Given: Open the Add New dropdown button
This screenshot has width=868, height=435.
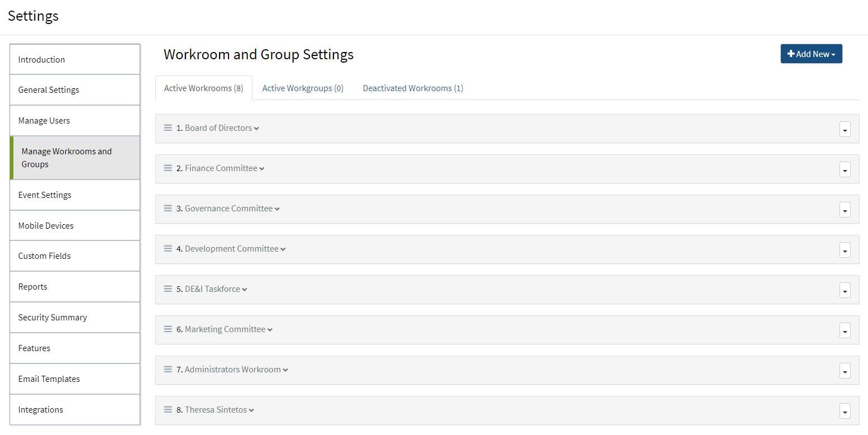Looking at the screenshot, I should pos(811,54).
